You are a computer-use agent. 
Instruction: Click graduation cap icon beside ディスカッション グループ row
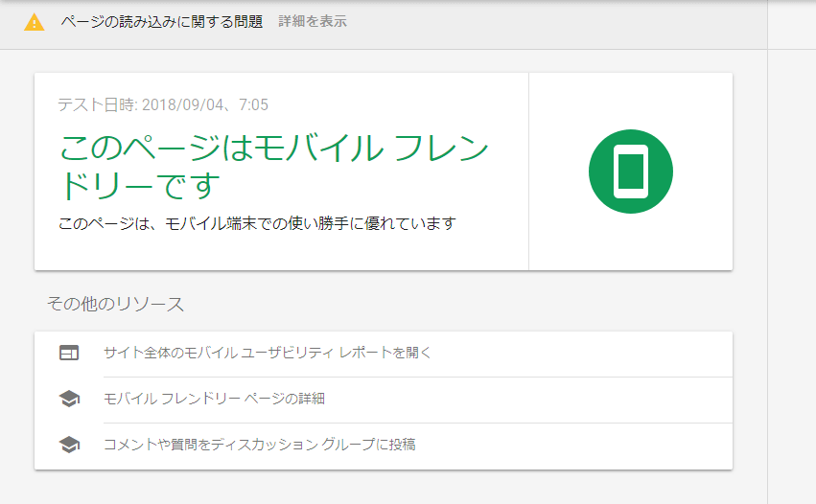pos(69,445)
